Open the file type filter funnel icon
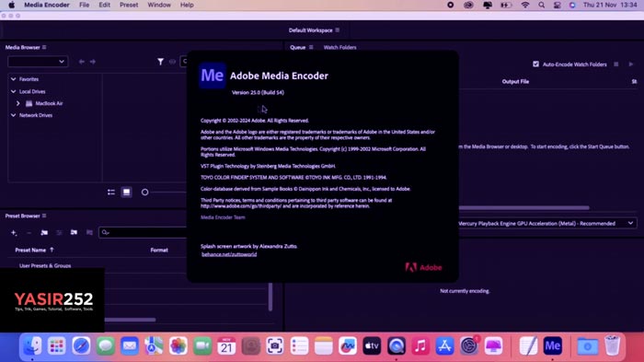 tap(161, 62)
